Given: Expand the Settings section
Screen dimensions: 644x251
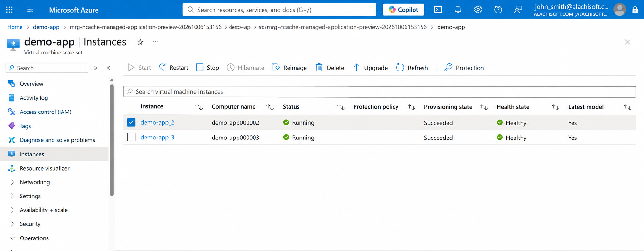Looking at the screenshot, I should coord(12,196).
